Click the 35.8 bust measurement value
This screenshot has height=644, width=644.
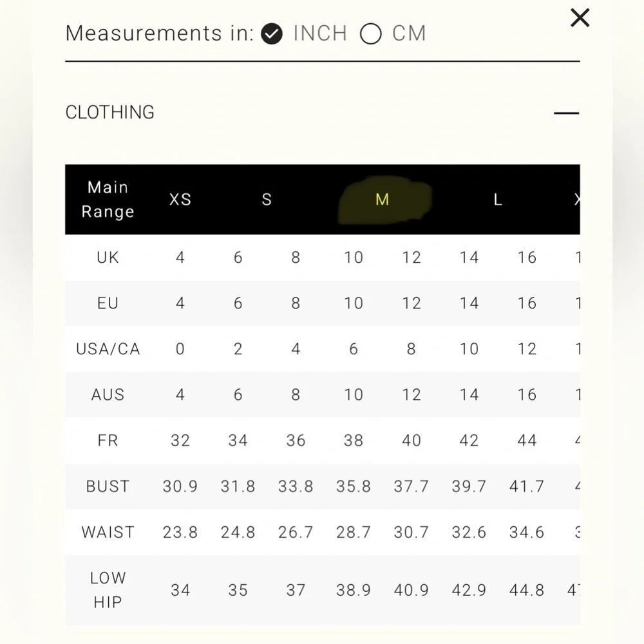click(354, 486)
